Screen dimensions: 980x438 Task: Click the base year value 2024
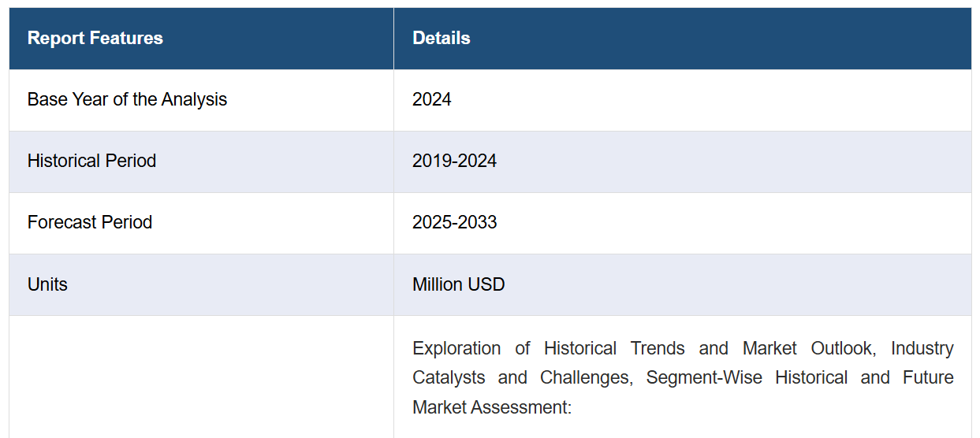point(432,99)
